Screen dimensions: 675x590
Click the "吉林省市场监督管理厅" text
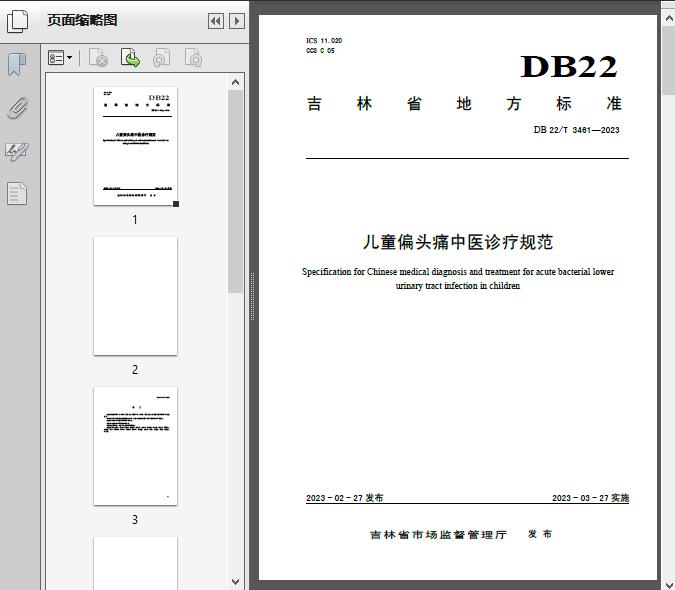(438, 534)
